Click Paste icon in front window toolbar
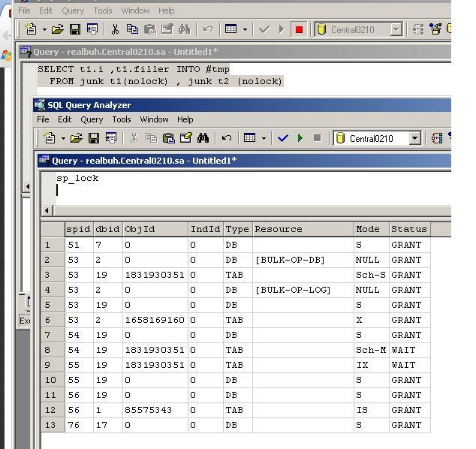 (x=167, y=138)
